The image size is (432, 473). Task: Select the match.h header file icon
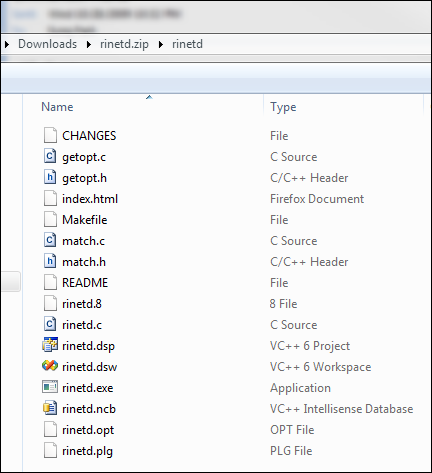tap(50, 261)
